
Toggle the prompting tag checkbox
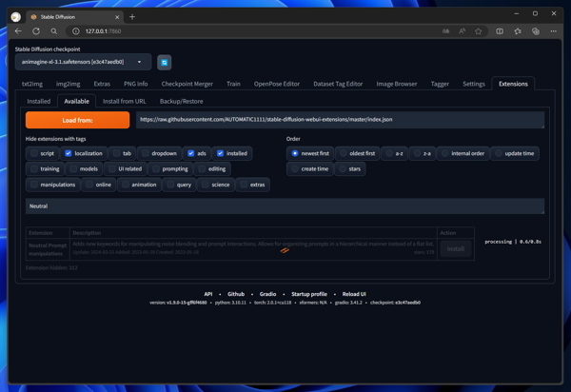pos(156,169)
